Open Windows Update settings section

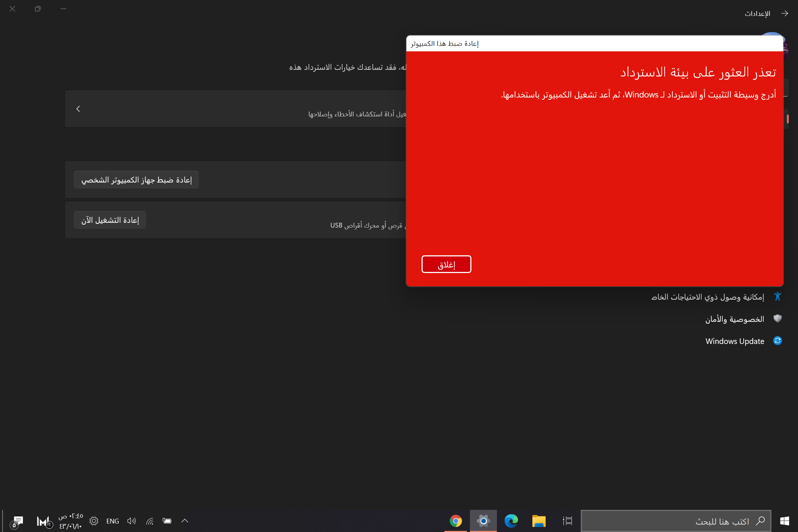[734, 341]
